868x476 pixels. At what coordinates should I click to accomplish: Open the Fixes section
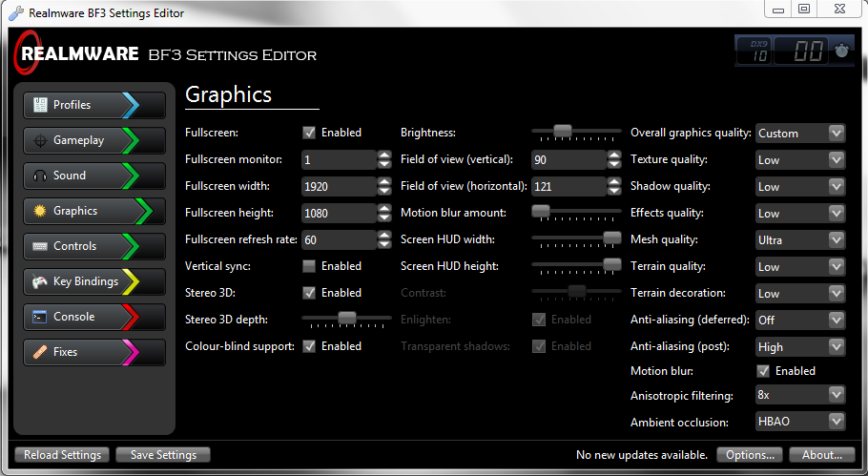pos(94,353)
